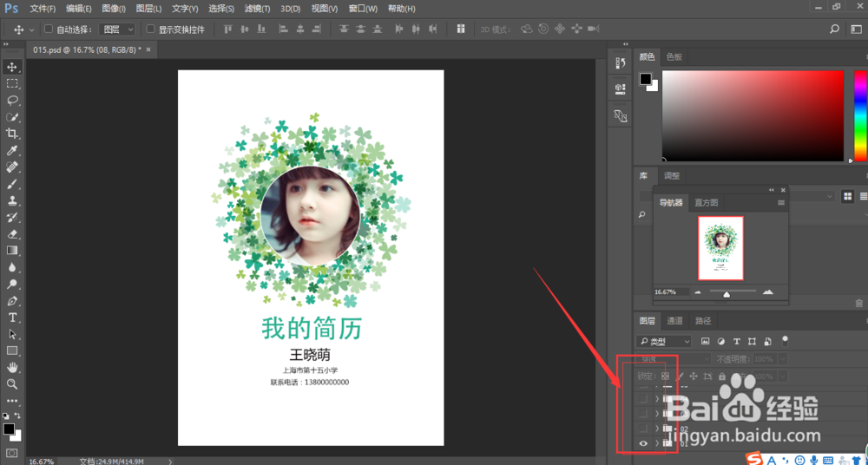This screenshot has width=868, height=465.
Task: Toggle the layer filter on/off switch
Action: point(785,340)
